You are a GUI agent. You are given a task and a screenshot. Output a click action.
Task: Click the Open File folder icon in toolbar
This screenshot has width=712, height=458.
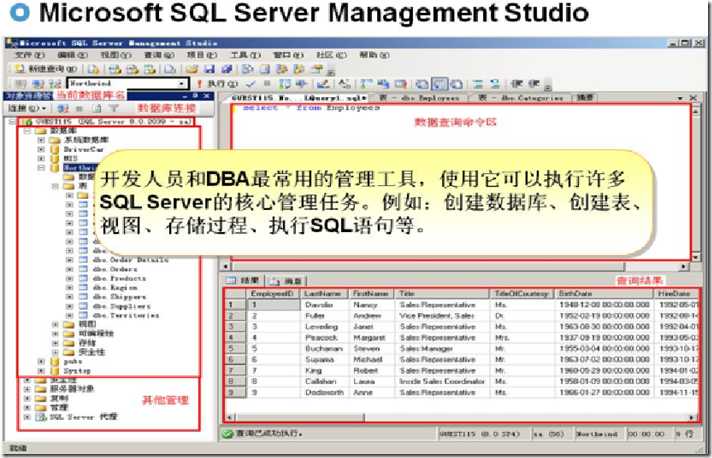pyautogui.click(x=192, y=69)
